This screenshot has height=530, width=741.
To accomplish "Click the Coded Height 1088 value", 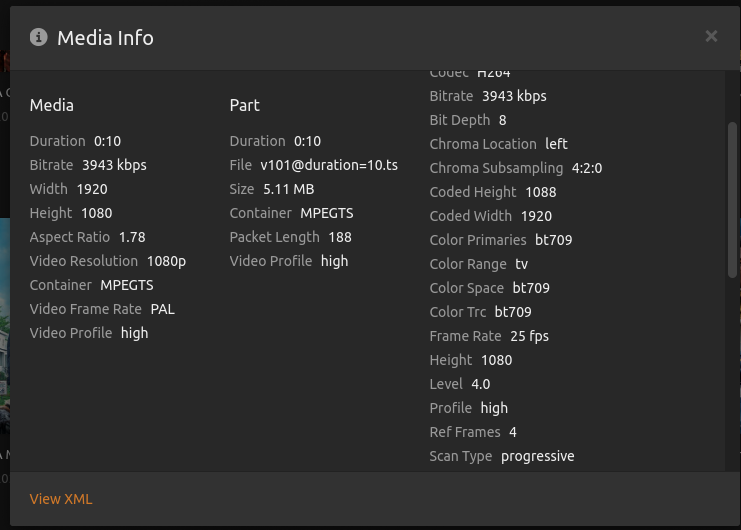I will click(541, 192).
